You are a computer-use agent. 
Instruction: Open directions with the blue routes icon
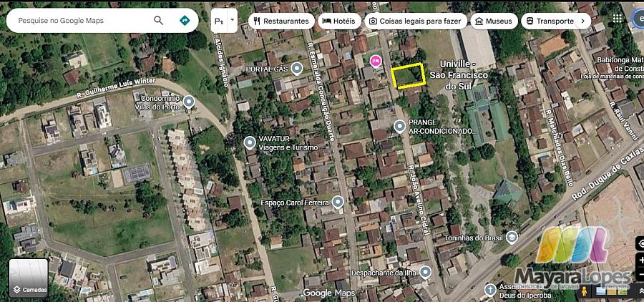tap(185, 21)
